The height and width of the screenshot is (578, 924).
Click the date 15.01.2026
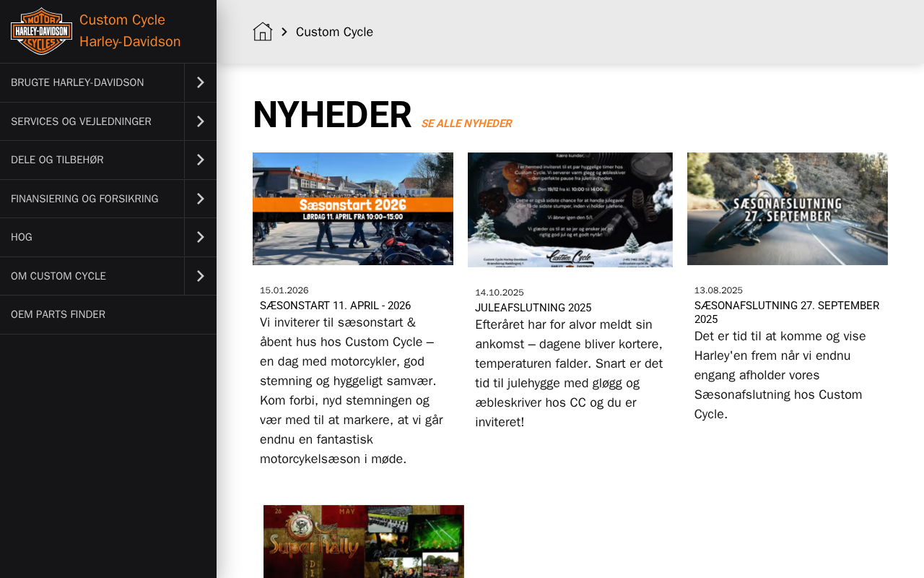click(x=284, y=290)
